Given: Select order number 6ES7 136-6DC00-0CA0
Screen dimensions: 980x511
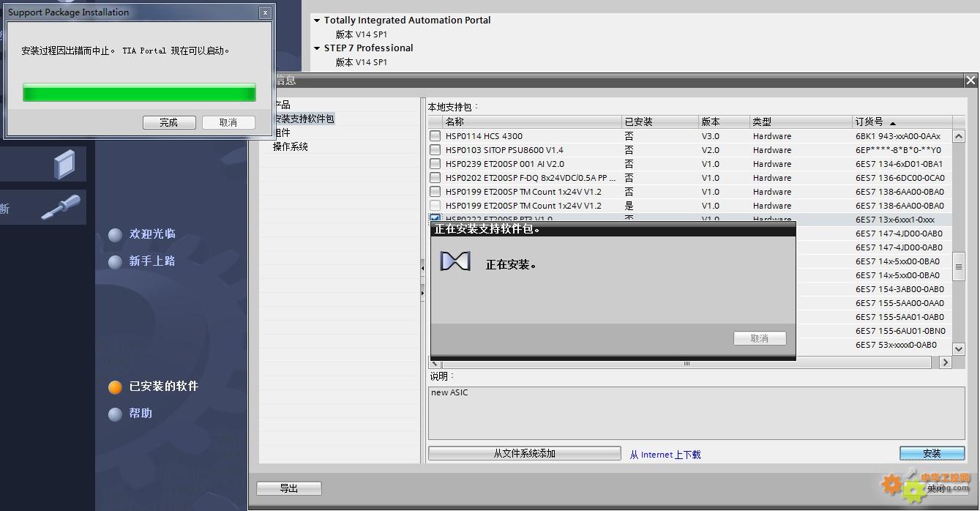Looking at the screenshot, I should (x=900, y=178).
